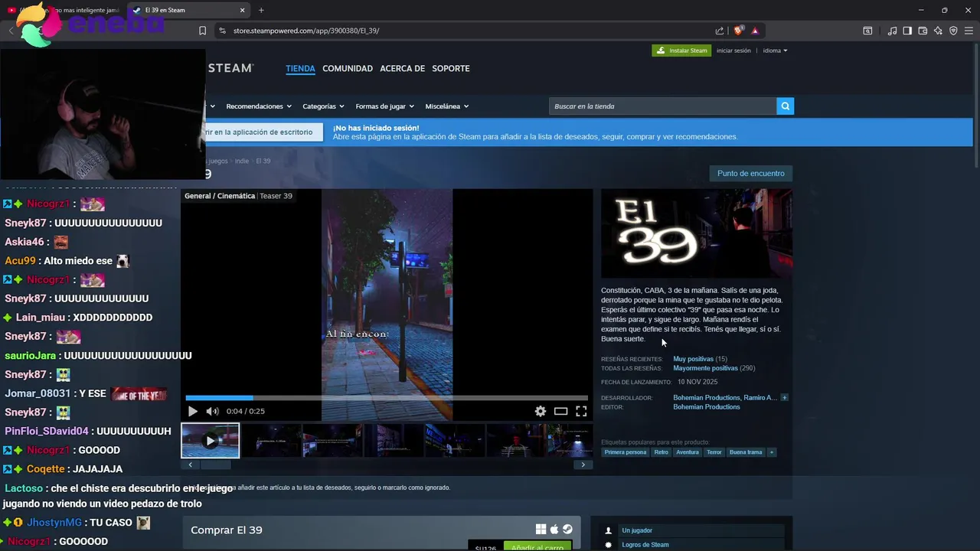Focus the 'Buscar en la tienda' field

coord(662,106)
